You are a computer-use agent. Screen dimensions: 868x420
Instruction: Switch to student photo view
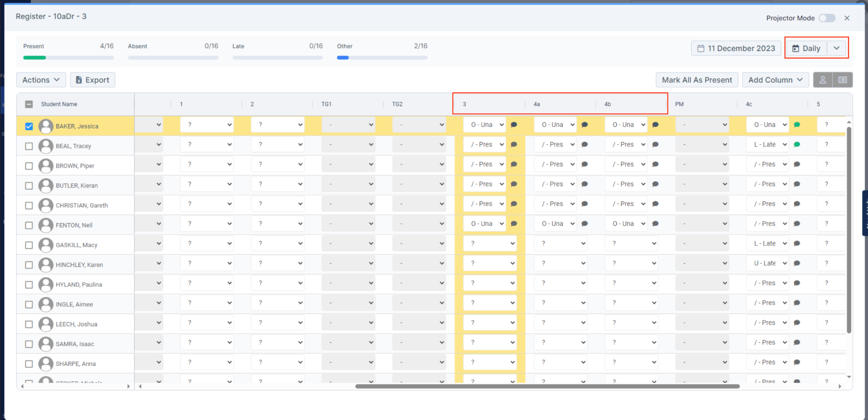point(824,79)
